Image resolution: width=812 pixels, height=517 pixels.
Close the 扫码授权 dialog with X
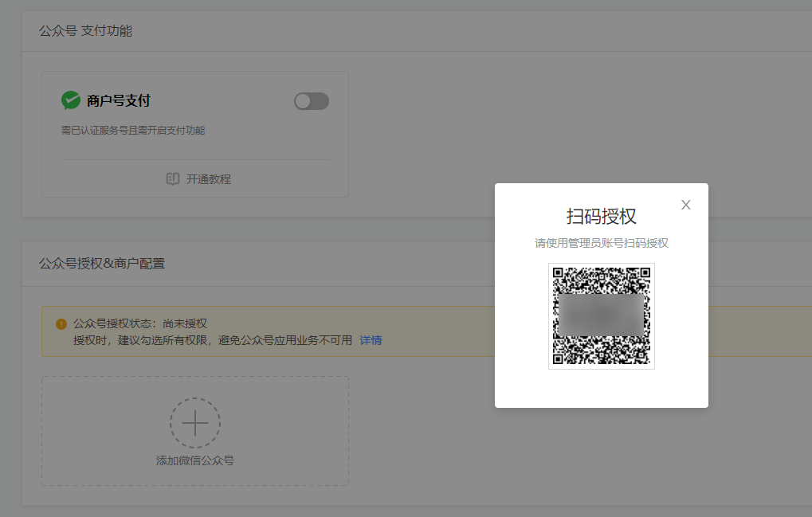click(685, 205)
